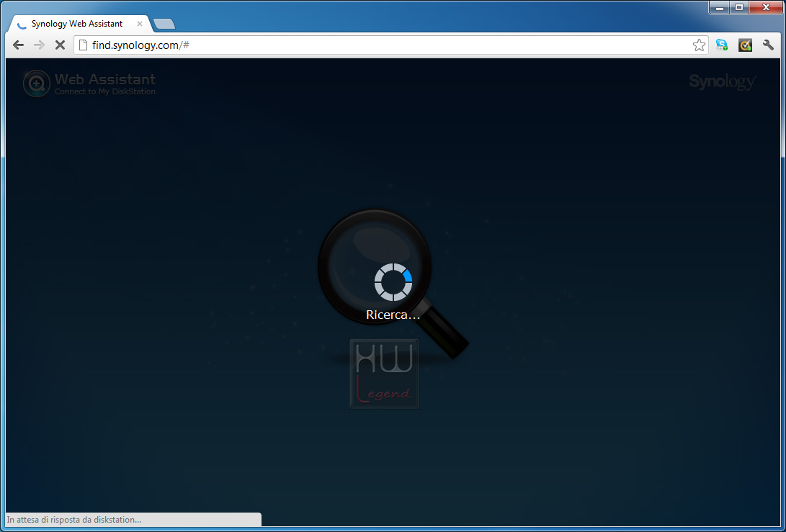Click the Ricerca... loading text
The width and height of the screenshot is (786, 532).
[393, 315]
